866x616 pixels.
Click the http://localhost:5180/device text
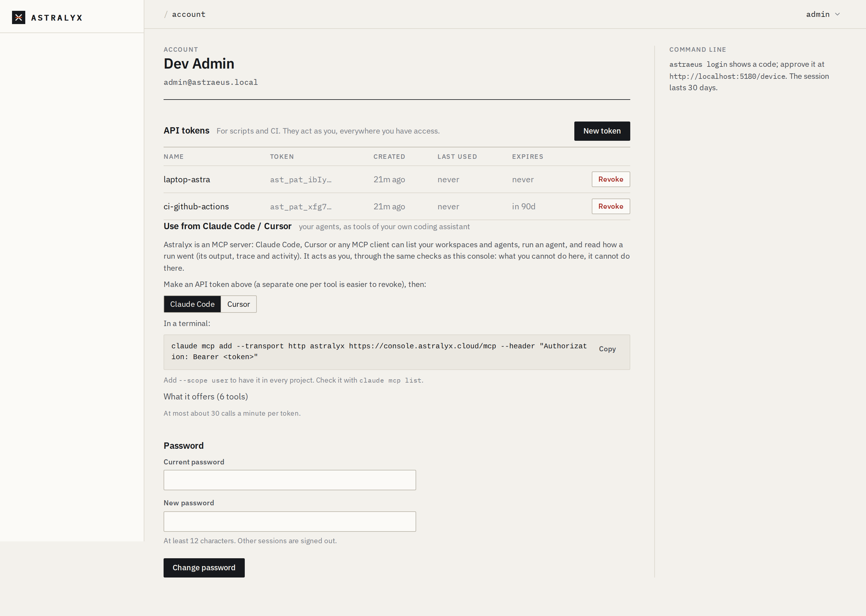coord(727,76)
